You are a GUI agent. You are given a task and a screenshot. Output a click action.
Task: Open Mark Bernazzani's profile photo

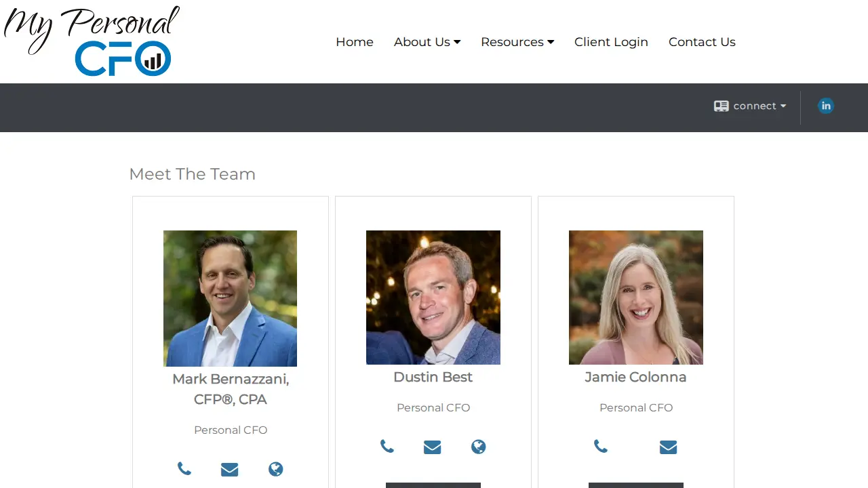tap(231, 298)
